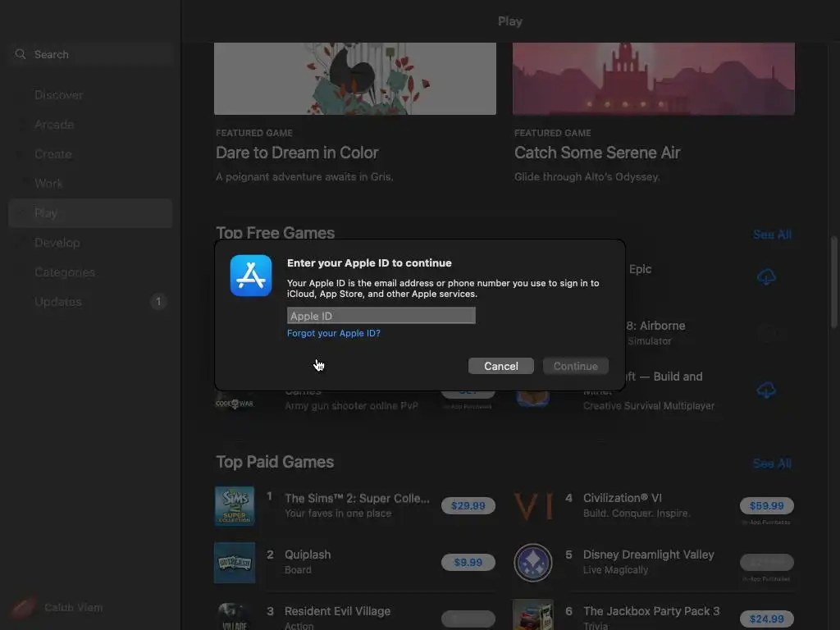Buy Quiplash for $9.99
Viewport: 840px width, 630px height.
coord(468,563)
